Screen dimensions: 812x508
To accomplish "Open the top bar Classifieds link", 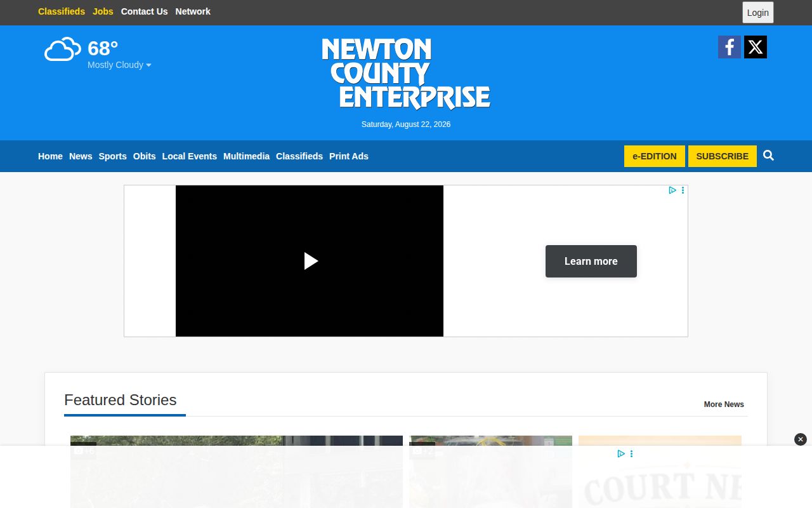I will click(62, 11).
